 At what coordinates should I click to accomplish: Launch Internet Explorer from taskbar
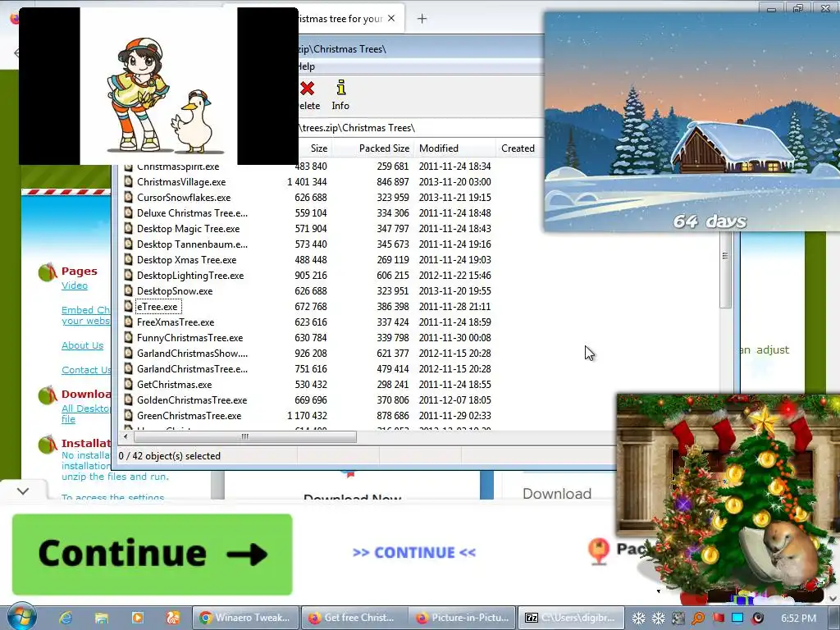pyautogui.click(x=66, y=618)
